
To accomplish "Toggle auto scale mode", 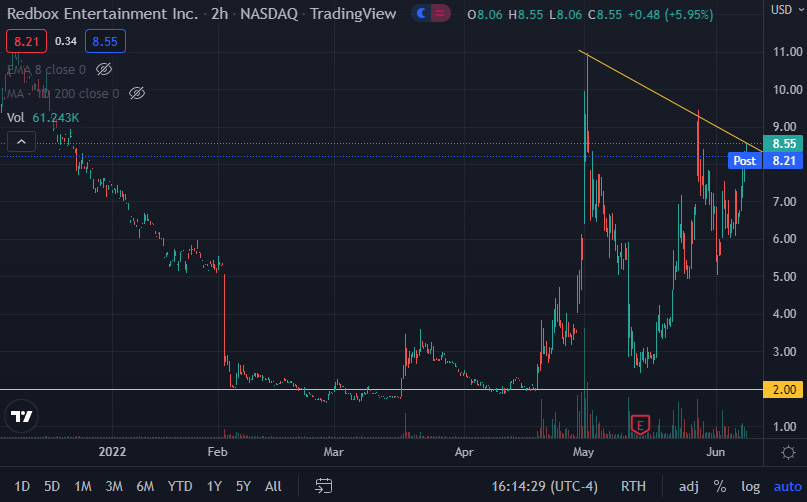I will pos(787,486).
